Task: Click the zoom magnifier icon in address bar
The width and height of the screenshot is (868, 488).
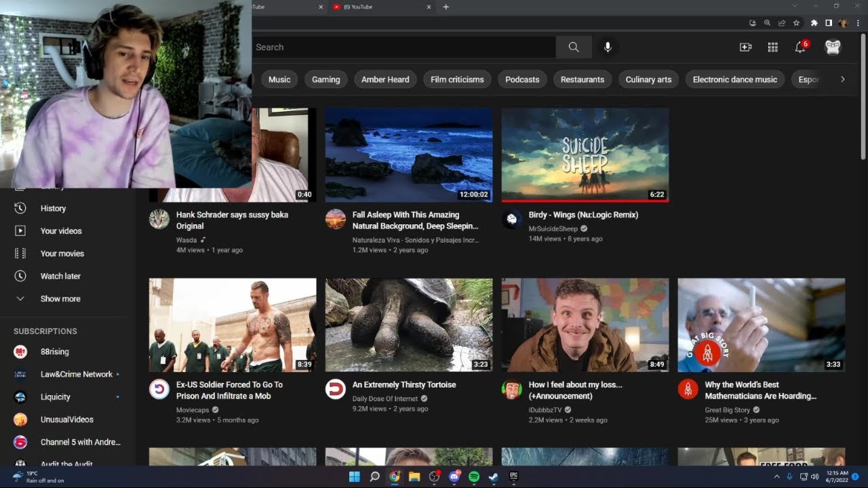Action: click(x=767, y=22)
